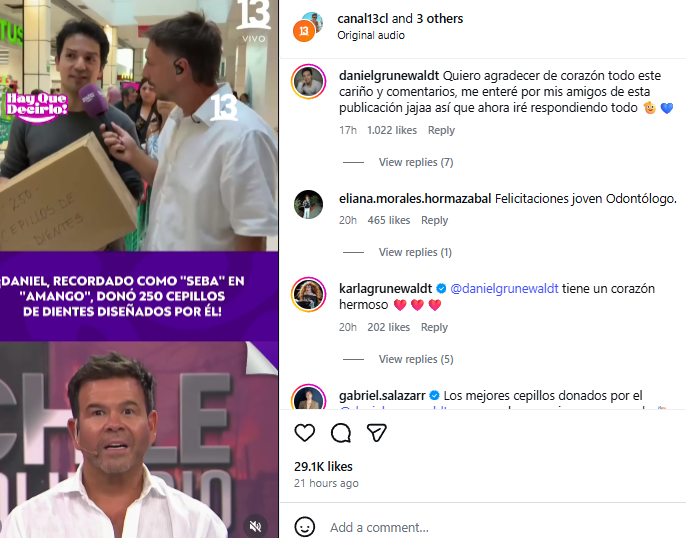Open the emoji picker in comment box

coord(305,527)
